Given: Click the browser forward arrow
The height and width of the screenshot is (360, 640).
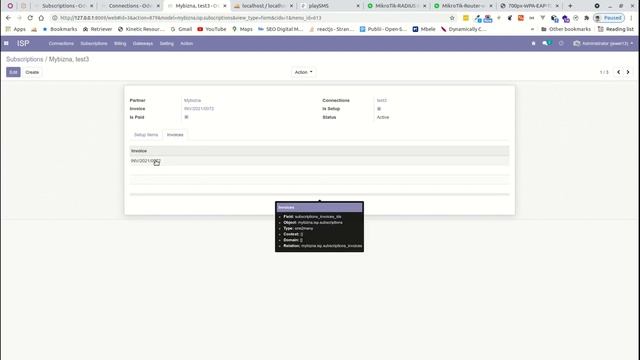Looking at the screenshot, I should pos(19,18).
